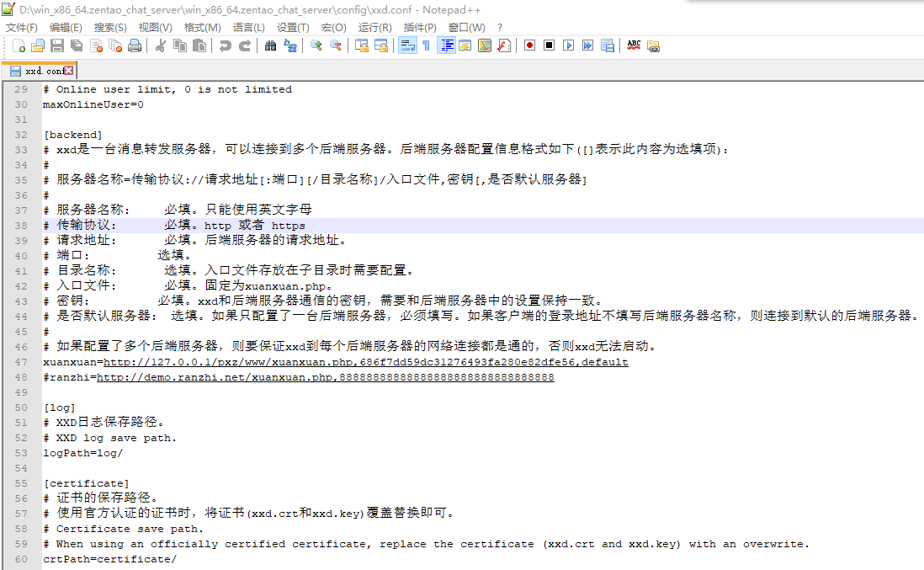Image resolution: width=924 pixels, height=570 pixels.
Task: Click the last toolbar folder icon
Action: point(654,46)
